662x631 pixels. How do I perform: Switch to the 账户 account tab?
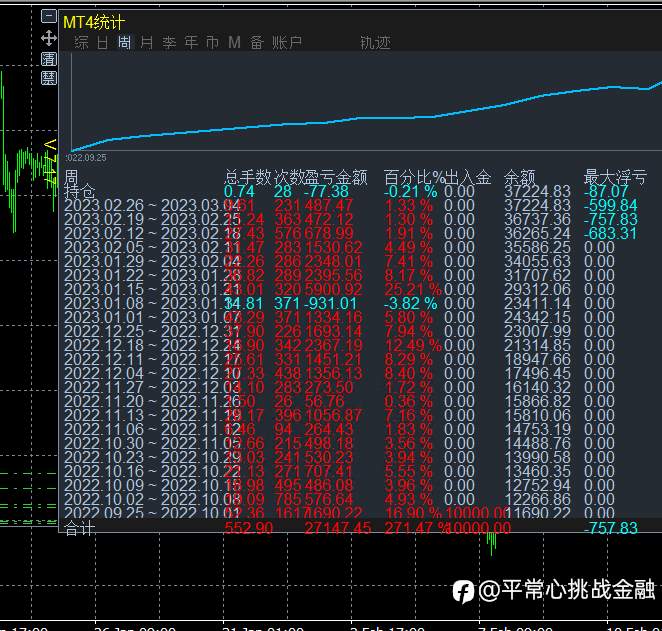287,42
